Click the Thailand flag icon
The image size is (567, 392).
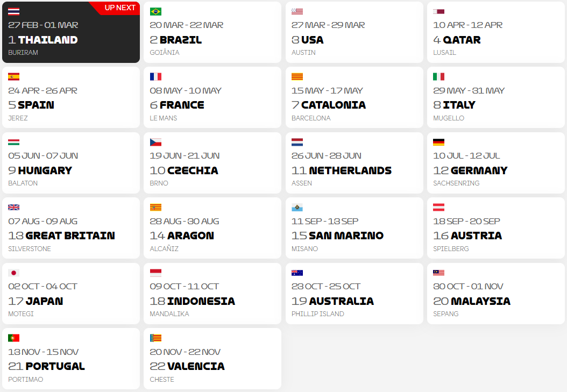pos(13,11)
